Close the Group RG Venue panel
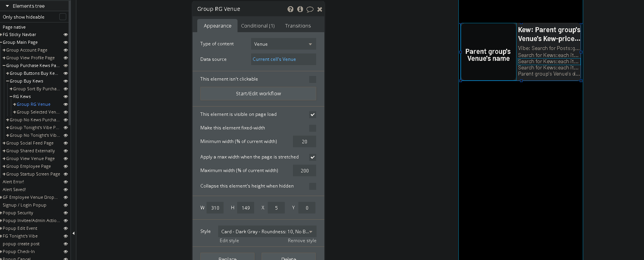Image resolution: width=644 pixels, height=260 pixels. click(x=320, y=9)
